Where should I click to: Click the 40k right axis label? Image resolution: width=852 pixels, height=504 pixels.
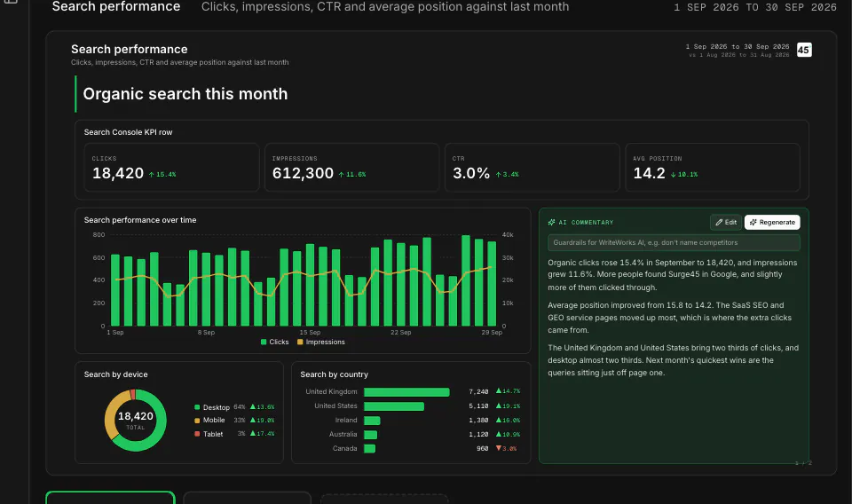tap(508, 234)
